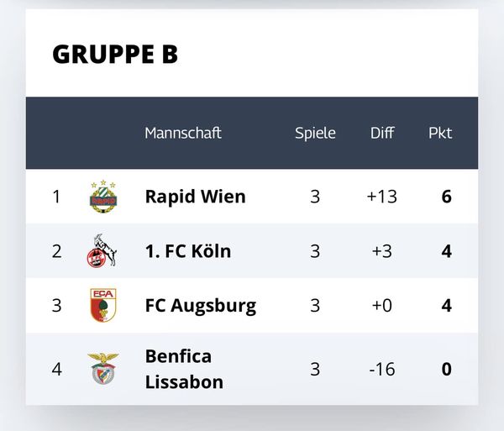Click rank number 4 in table
The height and width of the screenshot is (431, 504).
tap(56, 369)
